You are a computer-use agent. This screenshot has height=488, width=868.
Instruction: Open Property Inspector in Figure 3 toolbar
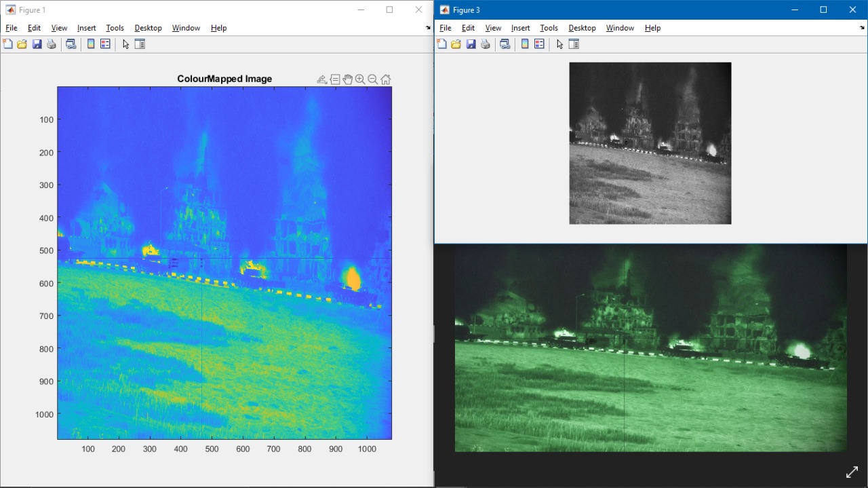tap(574, 44)
